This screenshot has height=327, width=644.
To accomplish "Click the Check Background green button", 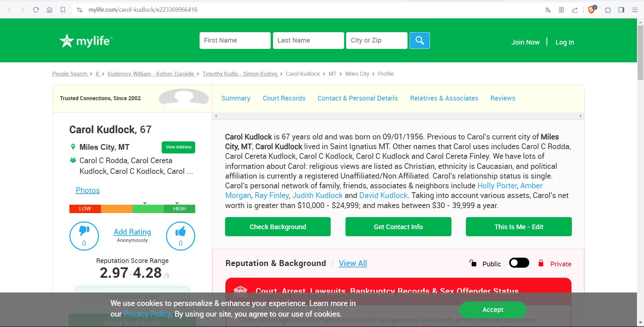I will [x=278, y=227].
